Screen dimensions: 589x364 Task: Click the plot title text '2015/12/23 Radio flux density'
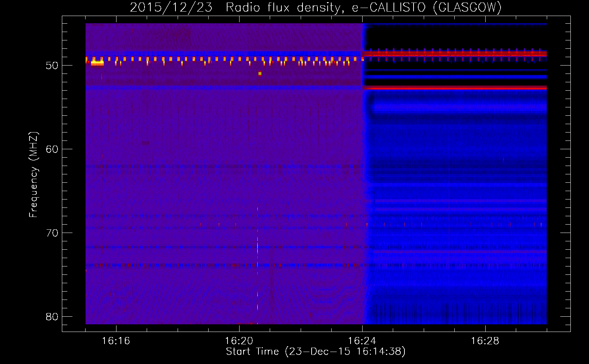click(236, 8)
